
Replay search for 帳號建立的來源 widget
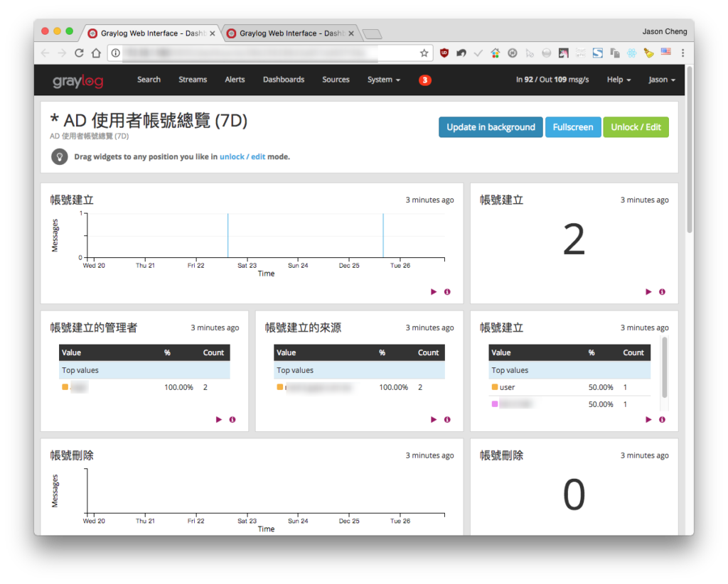[x=434, y=419]
